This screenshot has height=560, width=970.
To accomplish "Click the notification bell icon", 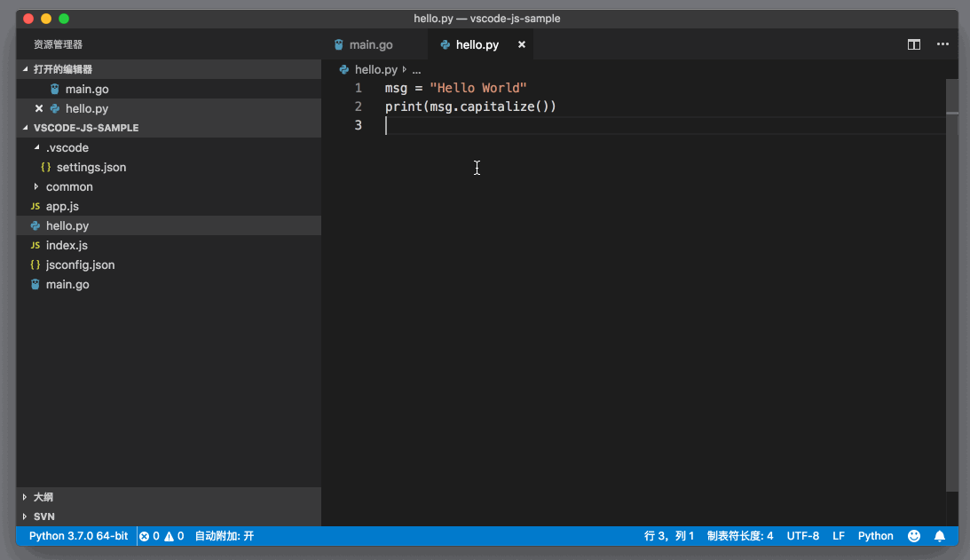I will pyautogui.click(x=940, y=536).
